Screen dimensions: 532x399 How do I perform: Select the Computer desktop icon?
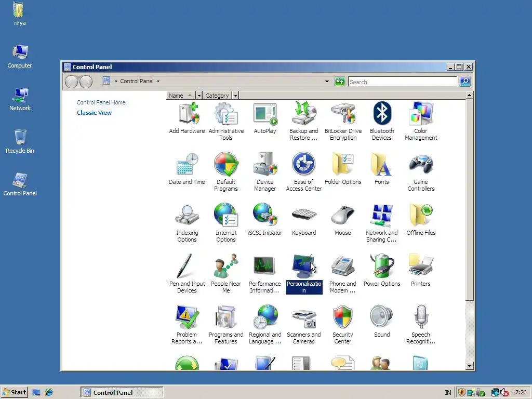(20, 57)
